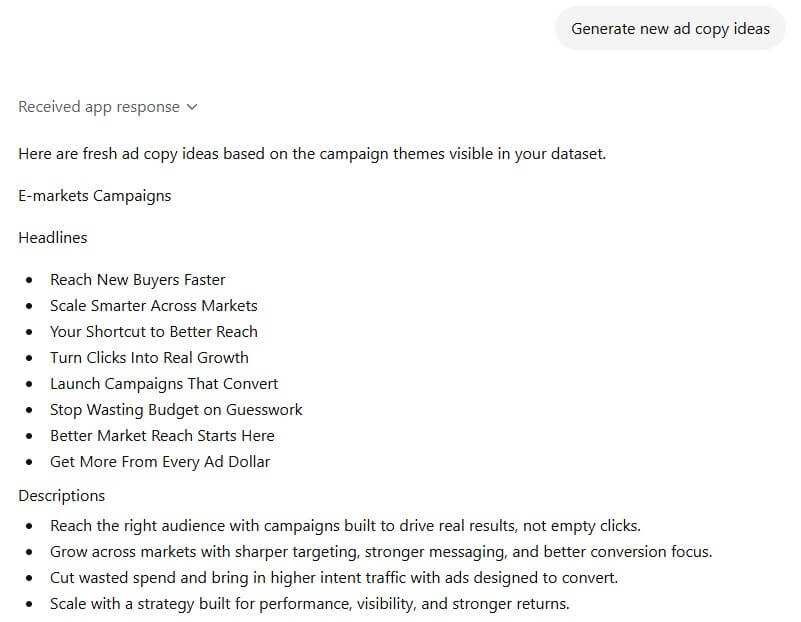Select the description starting "Grow across markets"
Image resolution: width=801 pixels, height=622 pixels.
click(x=381, y=552)
